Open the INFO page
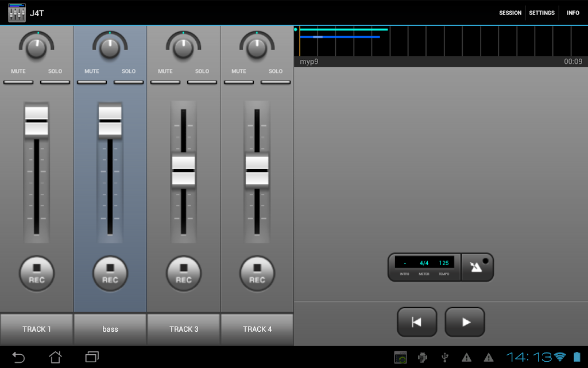 pos(573,13)
